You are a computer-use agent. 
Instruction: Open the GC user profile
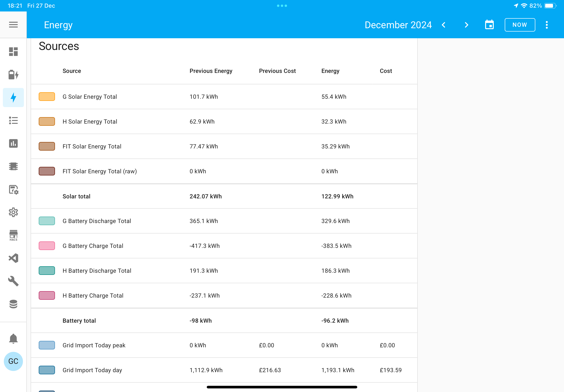[13, 361]
